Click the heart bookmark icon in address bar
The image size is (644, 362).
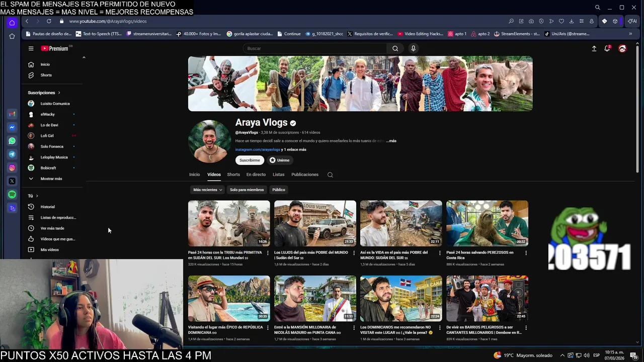click(x=561, y=21)
